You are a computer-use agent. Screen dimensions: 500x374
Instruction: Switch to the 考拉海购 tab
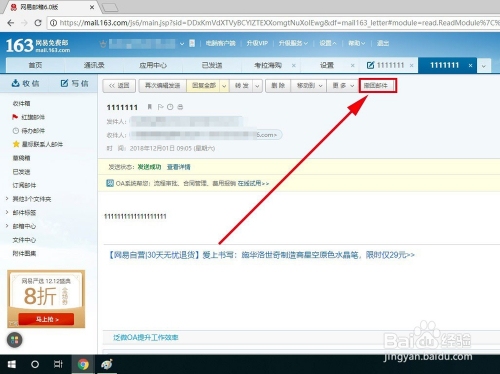point(268,65)
